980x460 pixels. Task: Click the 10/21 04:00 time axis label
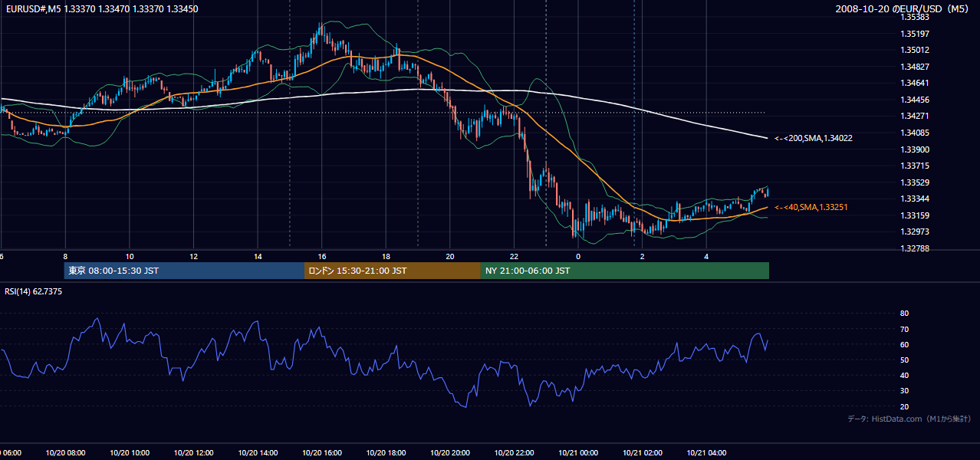tap(706, 453)
